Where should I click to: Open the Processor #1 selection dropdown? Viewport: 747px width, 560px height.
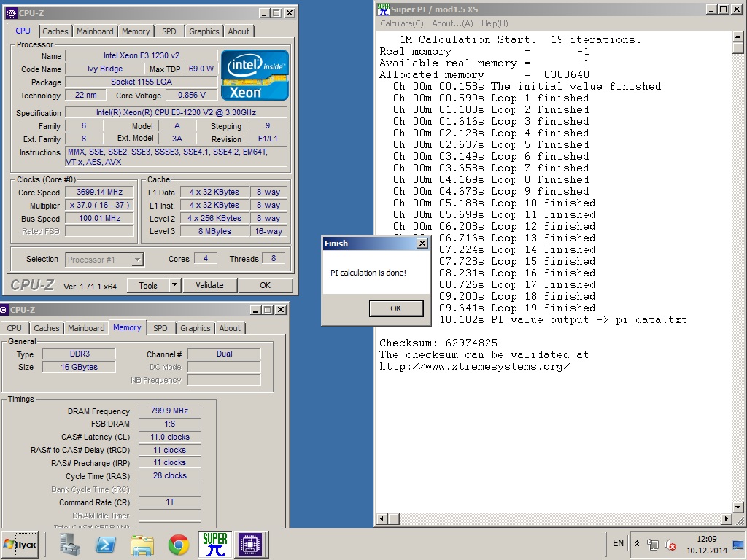(x=137, y=260)
